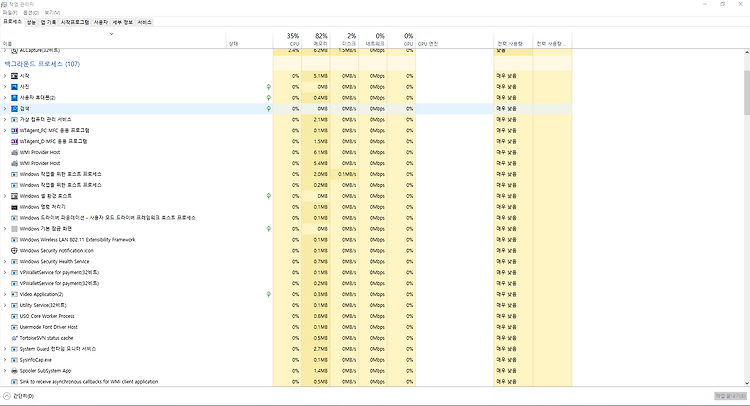
Task: Select the 백그라운드 프로세스 (107) heading
Action: coord(42,64)
